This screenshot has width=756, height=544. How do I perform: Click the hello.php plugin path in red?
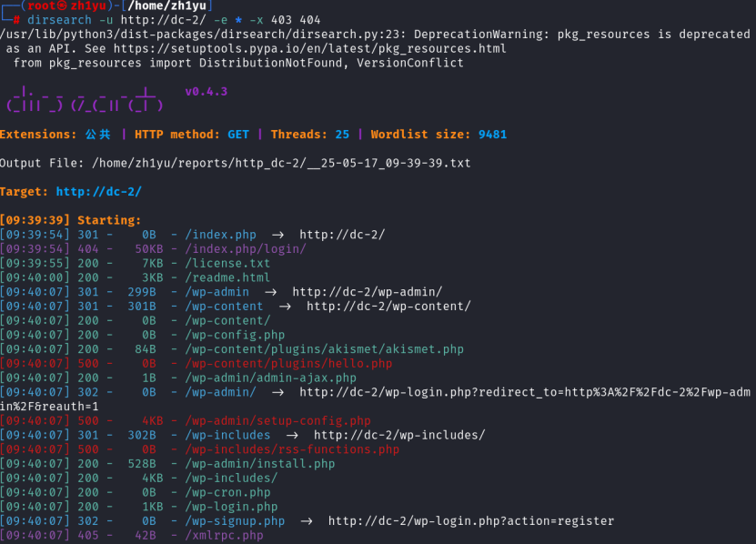(x=288, y=363)
